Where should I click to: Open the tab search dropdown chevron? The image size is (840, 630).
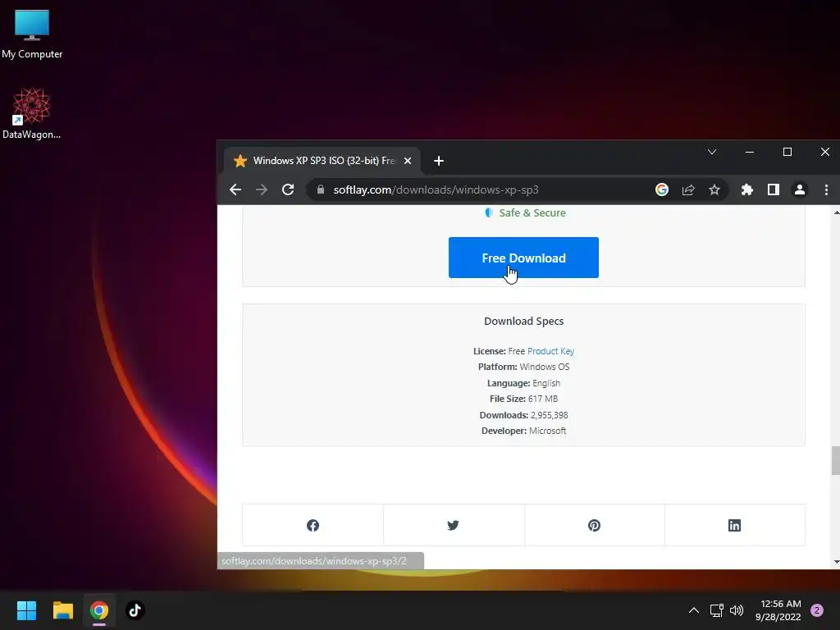coord(712,152)
